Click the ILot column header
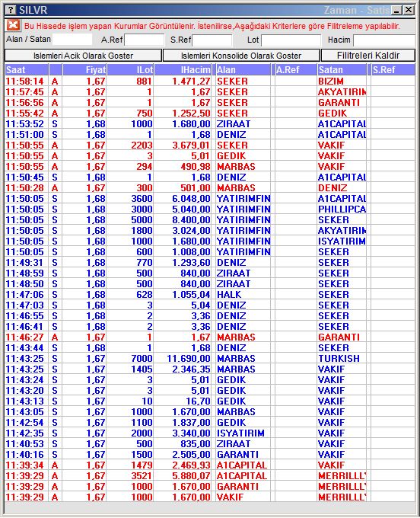The width and height of the screenshot is (420, 518). click(x=130, y=70)
